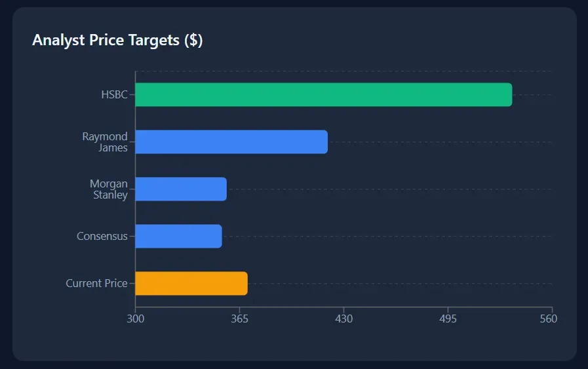
Task: Click the 560 x-axis tick label
Action: click(548, 319)
